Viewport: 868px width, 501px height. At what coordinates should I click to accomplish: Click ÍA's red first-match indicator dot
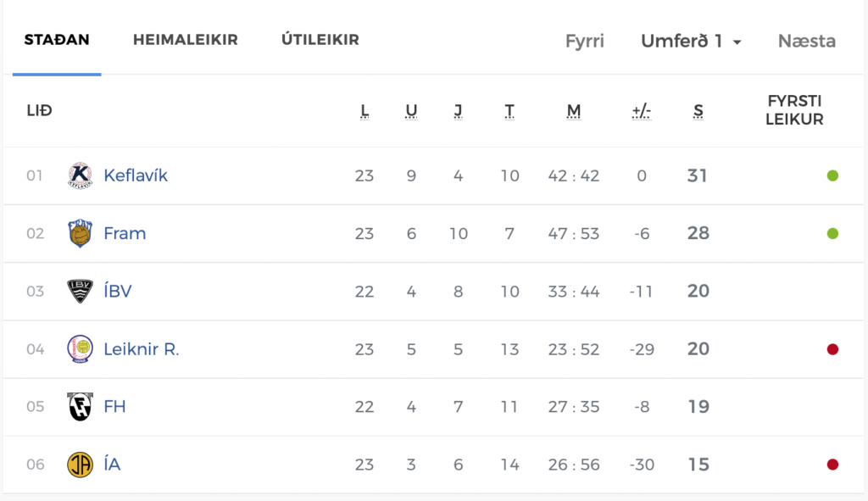(x=832, y=465)
